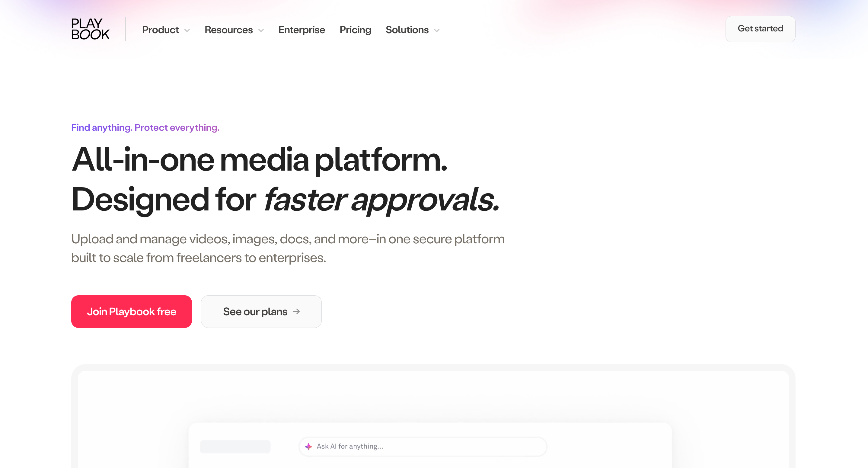Go to the Enterprise page

302,30
